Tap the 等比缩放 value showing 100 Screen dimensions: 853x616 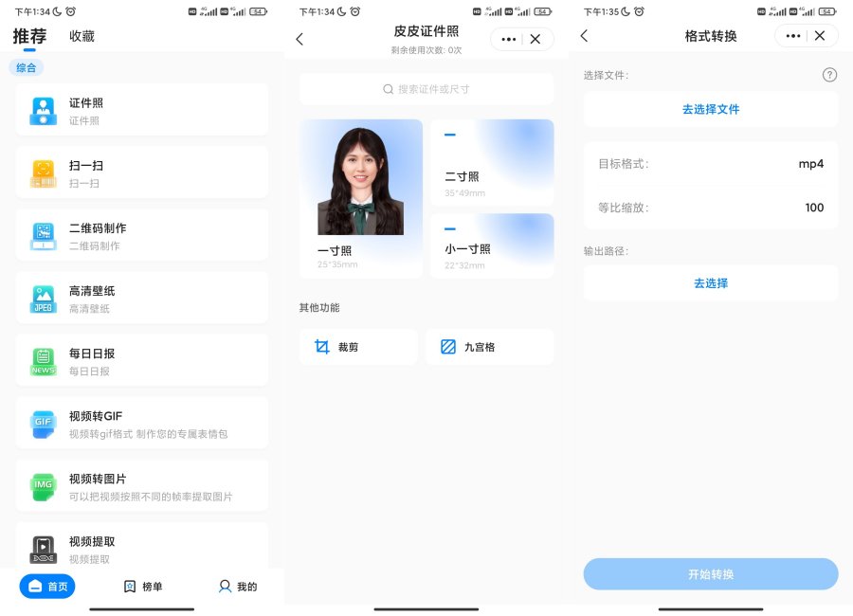pos(814,208)
